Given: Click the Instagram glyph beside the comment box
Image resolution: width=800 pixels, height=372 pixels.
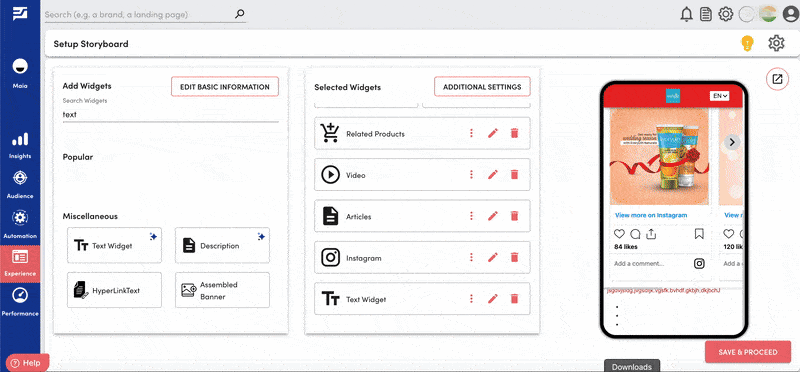Looking at the screenshot, I should click(699, 264).
